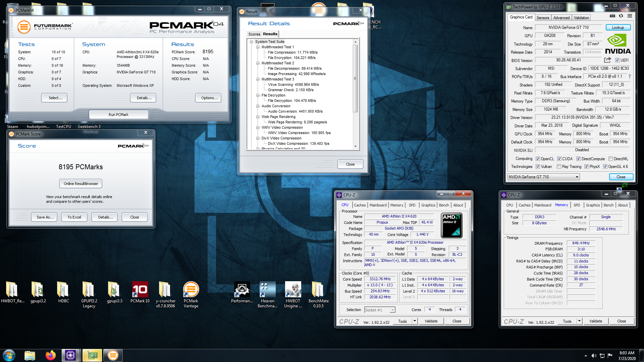644x362 pixels.
Task: Toggle the OpenGL 4.6 checkbox
Action: coord(605,167)
